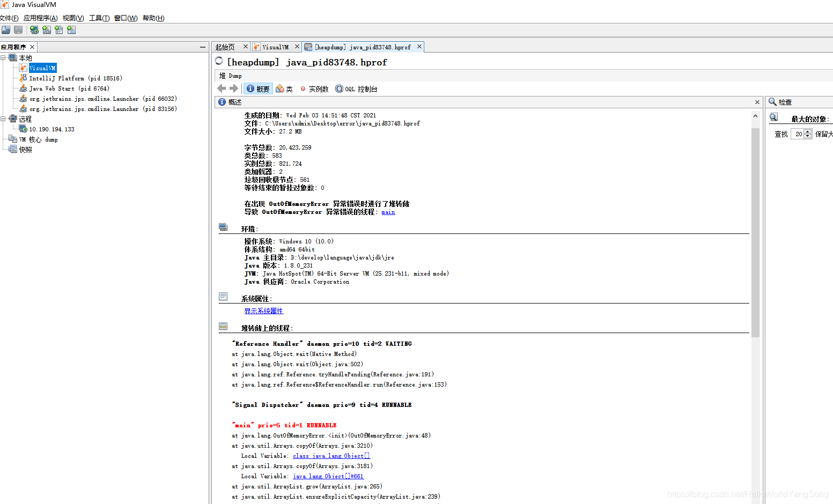Click Java icon of Launcher pid 66032
This screenshot has width=833, height=504.
[23, 98]
